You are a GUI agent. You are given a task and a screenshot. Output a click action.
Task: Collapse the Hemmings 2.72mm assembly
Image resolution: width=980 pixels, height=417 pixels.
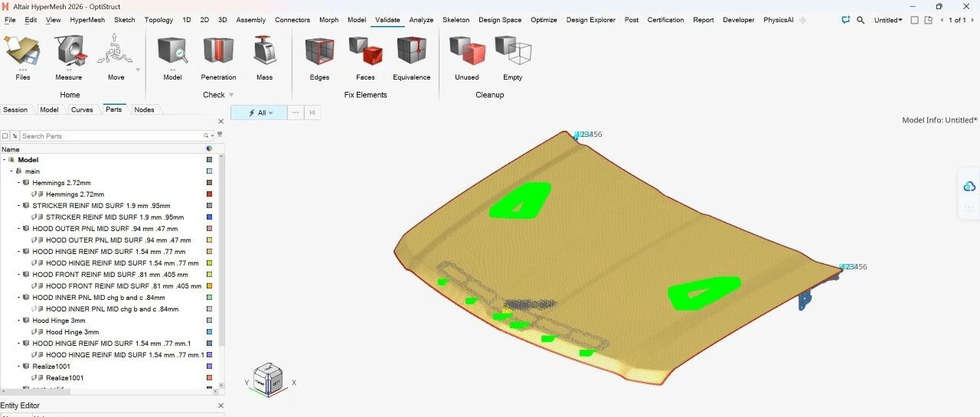coord(18,183)
